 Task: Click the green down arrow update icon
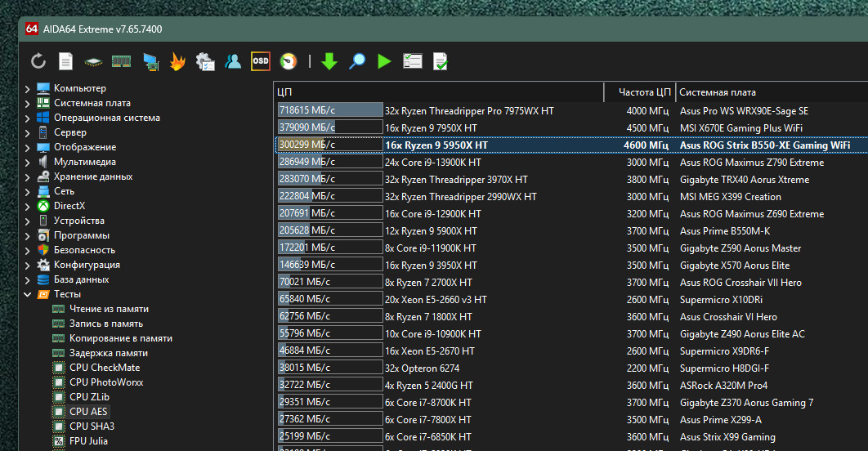[x=329, y=61]
